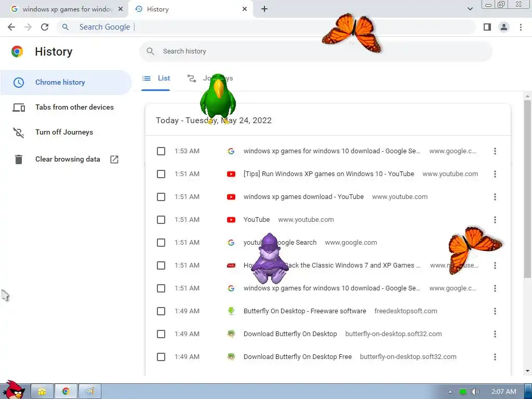Click the history page vertical scrollbar
The image size is (532, 399).
(x=527, y=188)
